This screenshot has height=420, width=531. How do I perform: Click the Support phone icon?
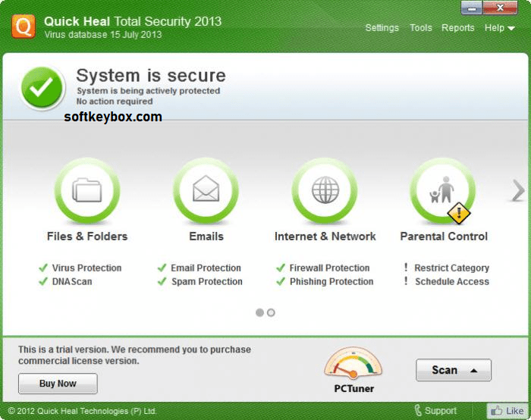(x=418, y=411)
